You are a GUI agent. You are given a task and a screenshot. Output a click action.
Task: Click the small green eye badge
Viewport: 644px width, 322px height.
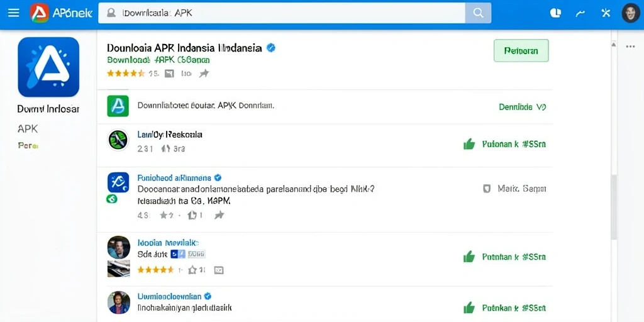click(x=111, y=199)
